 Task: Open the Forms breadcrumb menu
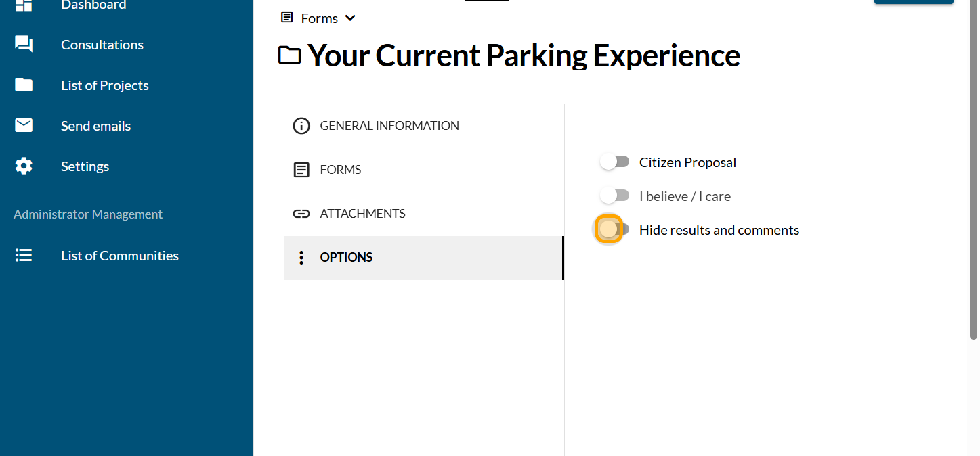pyautogui.click(x=319, y=18)
